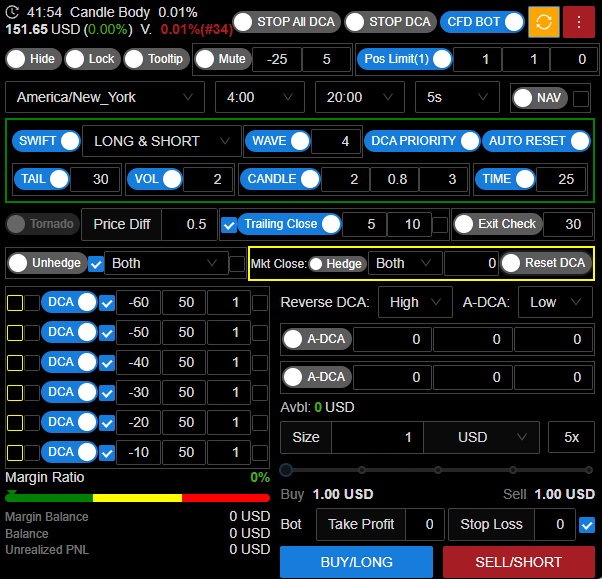Click the 5x leverage button
Screen dimensions: 602x579
click(571, 437)
